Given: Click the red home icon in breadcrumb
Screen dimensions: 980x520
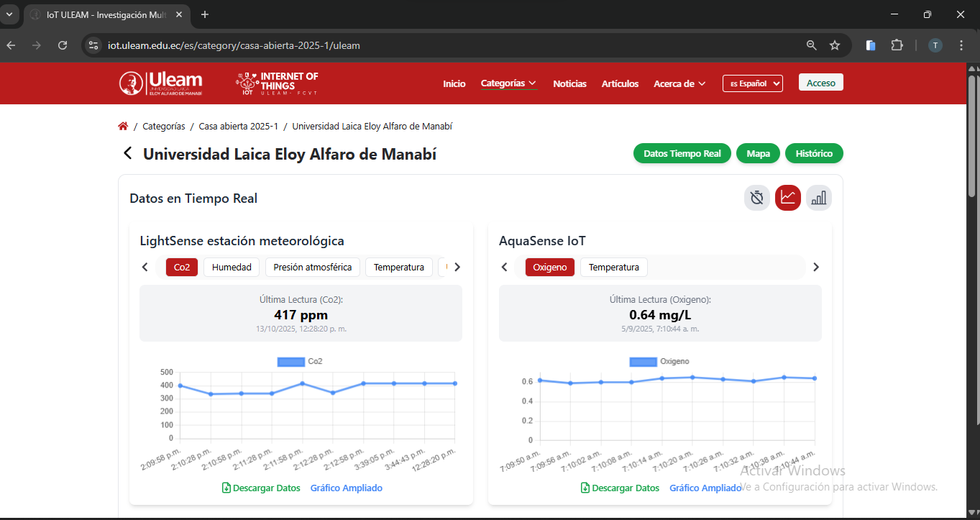Looking at the screenshot, I should [x=123, y=126].
